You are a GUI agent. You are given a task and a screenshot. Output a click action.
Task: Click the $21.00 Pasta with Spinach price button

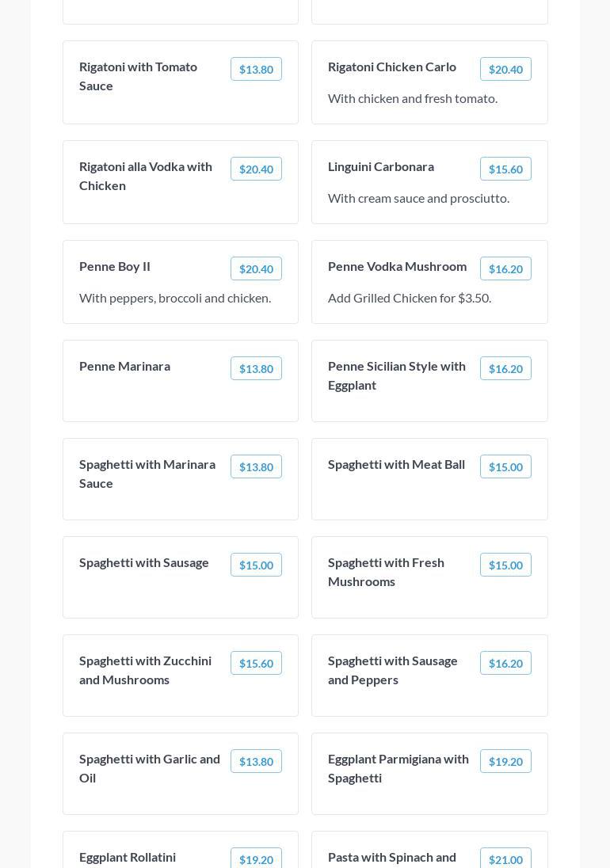pyautogui.click(x=505, y=859)
